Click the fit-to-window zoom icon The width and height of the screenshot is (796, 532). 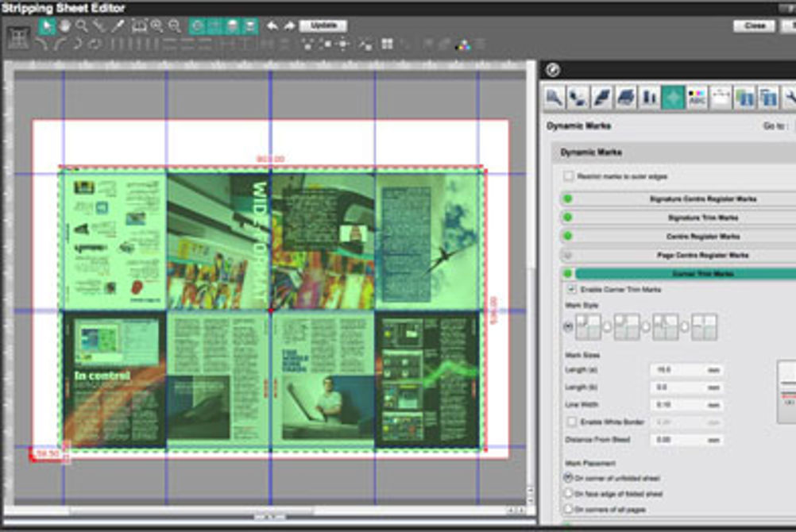point(139,26)
